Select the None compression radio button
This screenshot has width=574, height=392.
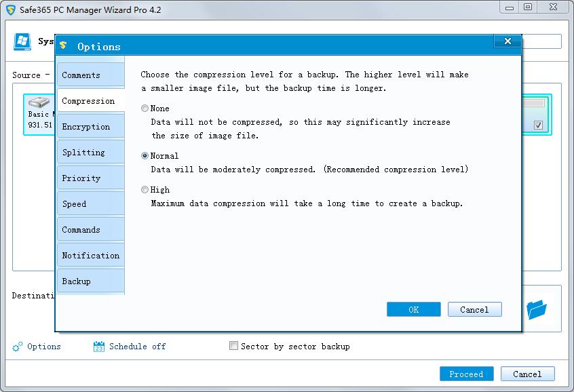[145, 109]
